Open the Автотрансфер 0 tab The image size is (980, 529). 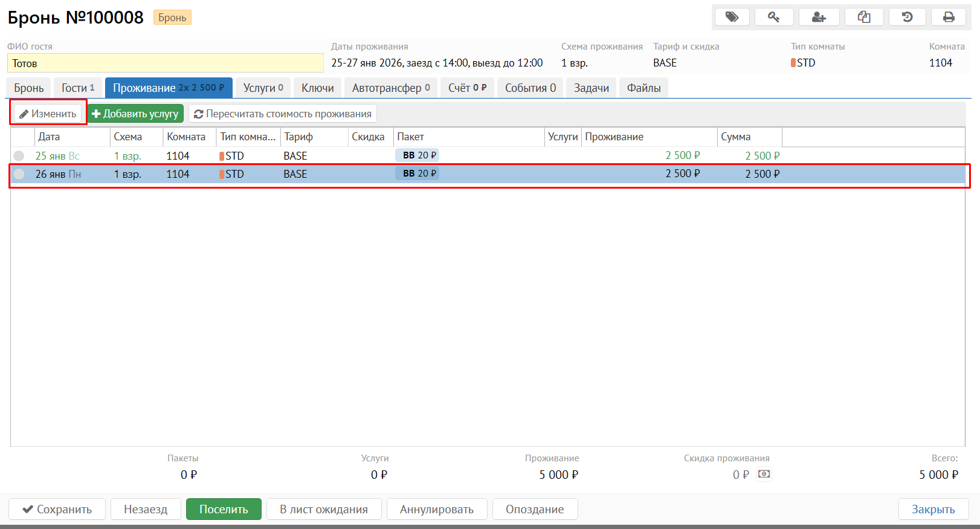point(391,88)
